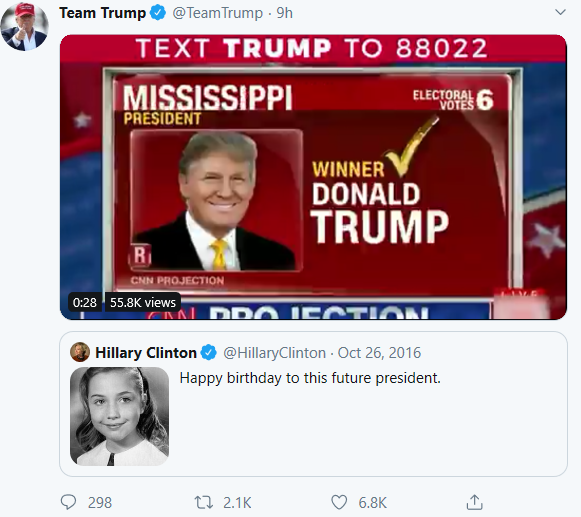Visit the @TeamTrump handle
This screenshot has width=581, height=517.
pos(218,13)
